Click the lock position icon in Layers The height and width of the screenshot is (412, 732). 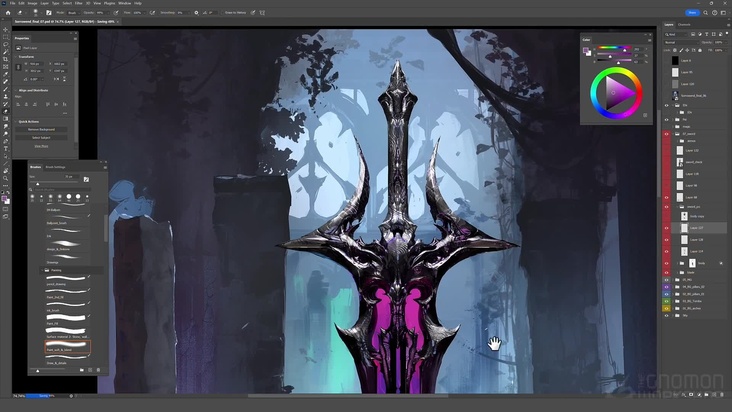click(x=687, y=50)
